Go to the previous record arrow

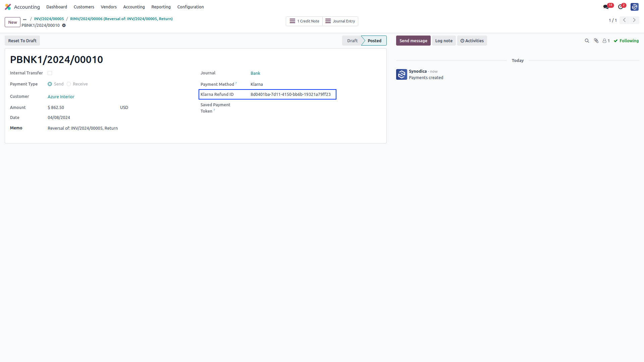[x=624, y=20]
